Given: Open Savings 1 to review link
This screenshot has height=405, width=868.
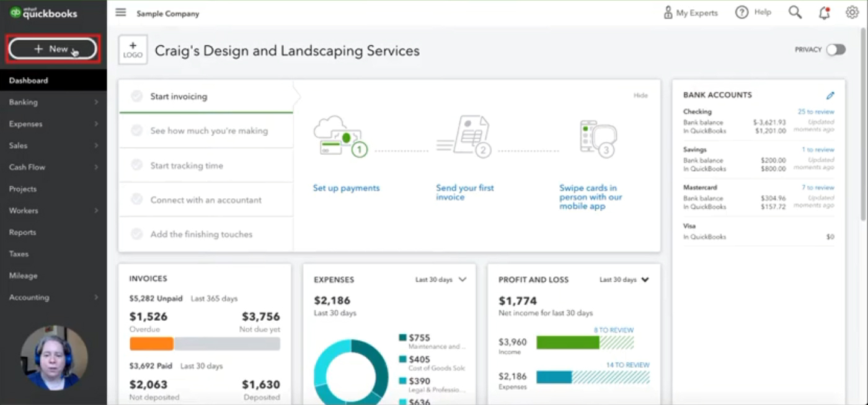Looking at the screenshot, I should pos(818,149).
